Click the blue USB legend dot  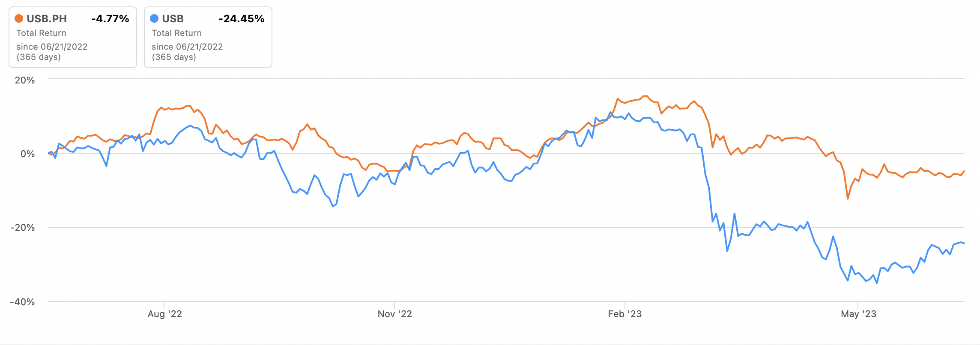[x=154, y=18]
